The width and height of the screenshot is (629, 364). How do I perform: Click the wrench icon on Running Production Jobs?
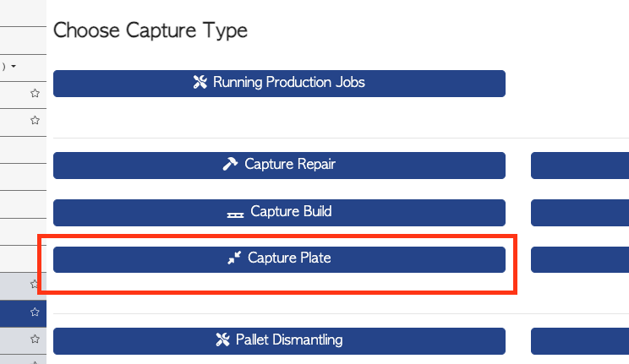200,82
